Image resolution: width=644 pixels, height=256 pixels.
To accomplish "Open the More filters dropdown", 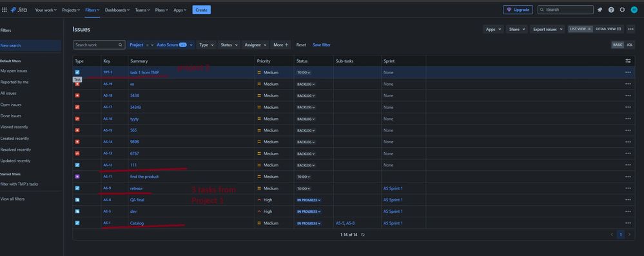I will [281, 44].
